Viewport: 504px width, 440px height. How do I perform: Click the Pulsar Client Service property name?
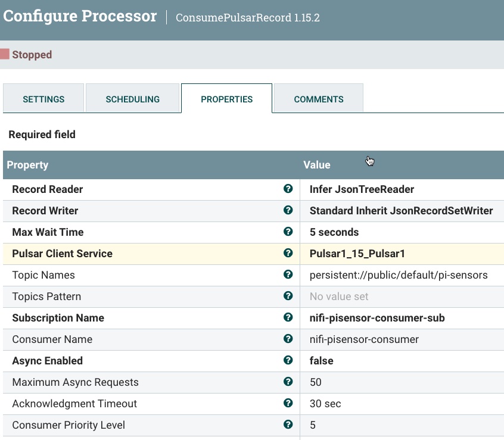[x=63, y=254]
